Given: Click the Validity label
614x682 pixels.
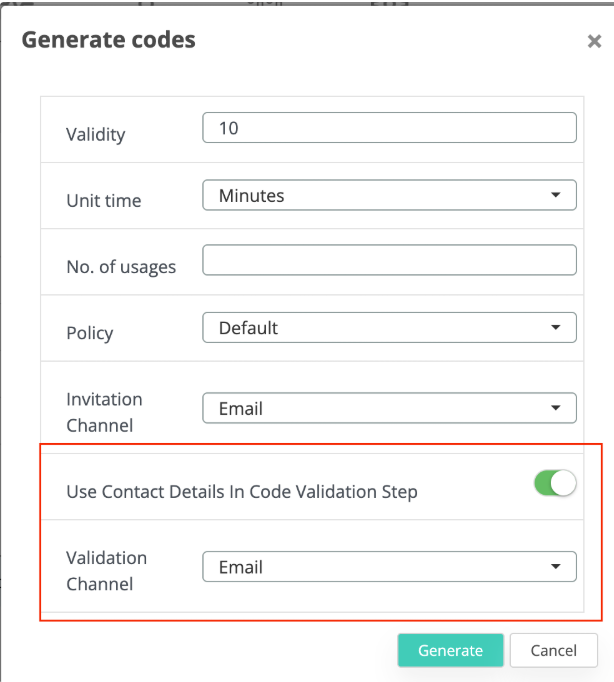Looking at the screenshot, I should point(96,134).
